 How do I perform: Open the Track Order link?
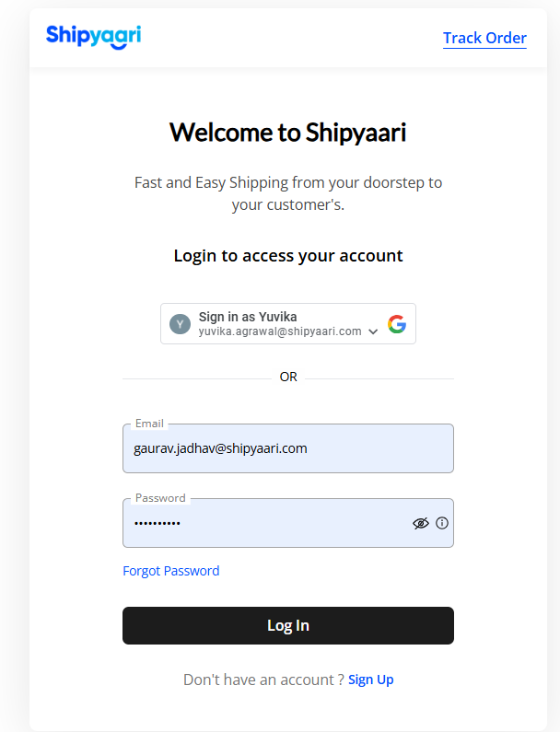[x=484, y=38]
